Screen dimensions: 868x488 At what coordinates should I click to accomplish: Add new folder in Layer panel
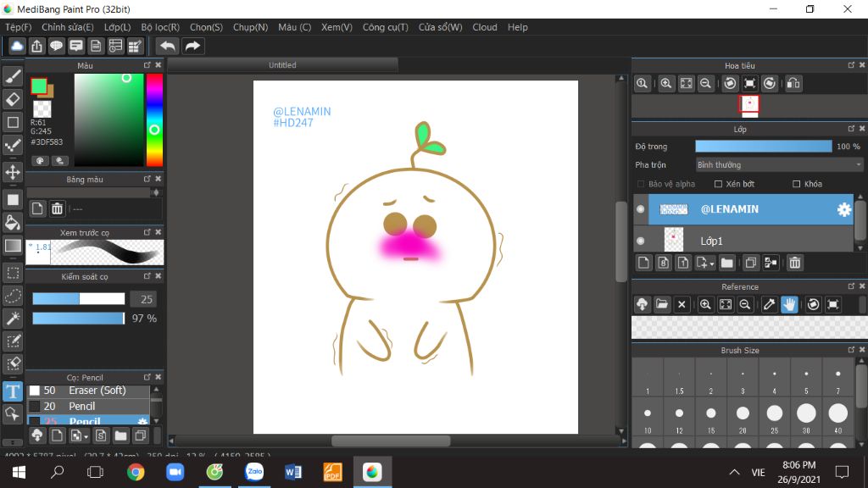(x=726, y=263)
